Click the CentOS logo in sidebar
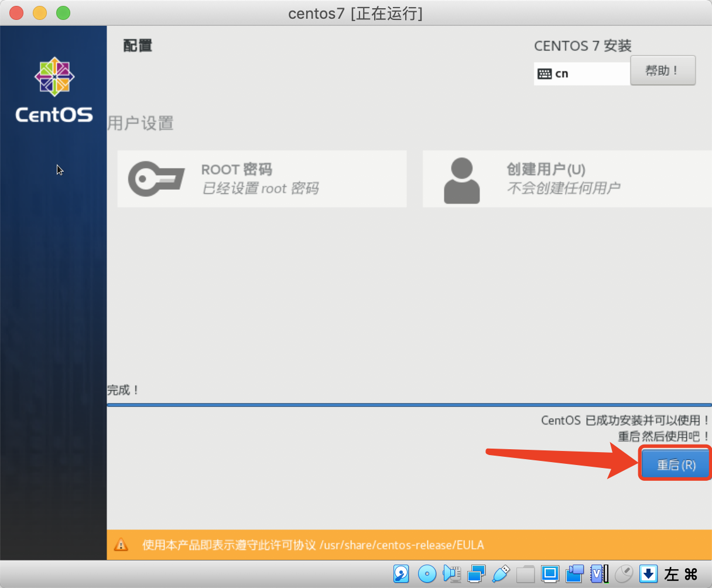The width and height of the screenshot is (712, 588). [54, 90]
